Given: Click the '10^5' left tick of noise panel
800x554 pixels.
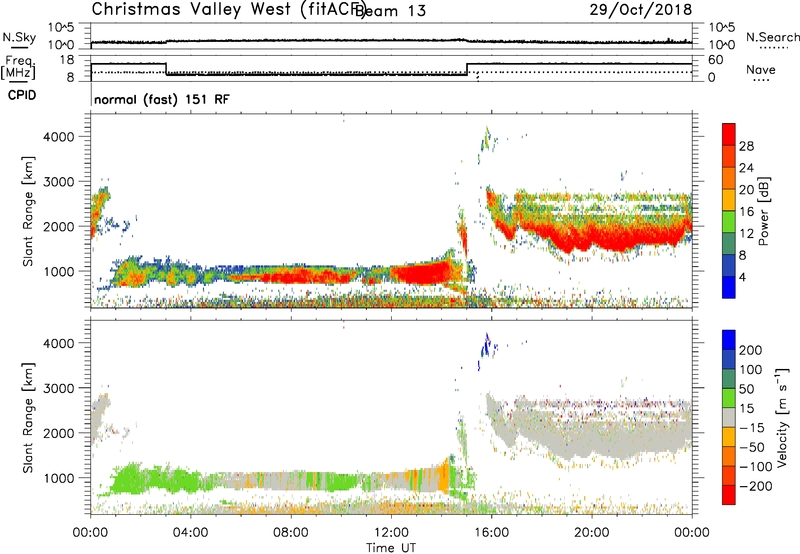Looking at the screenshot, I should [x=61, y=28].
